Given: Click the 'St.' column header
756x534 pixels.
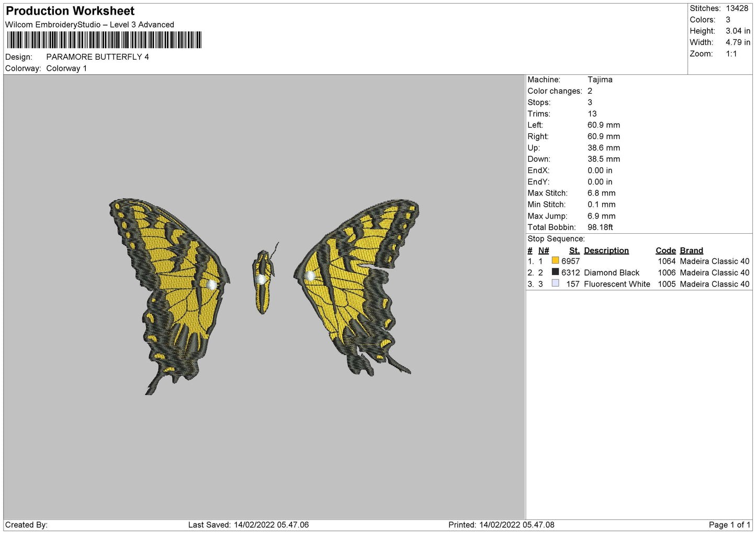Looking at the screenshot, I should (x=574, y=251).
